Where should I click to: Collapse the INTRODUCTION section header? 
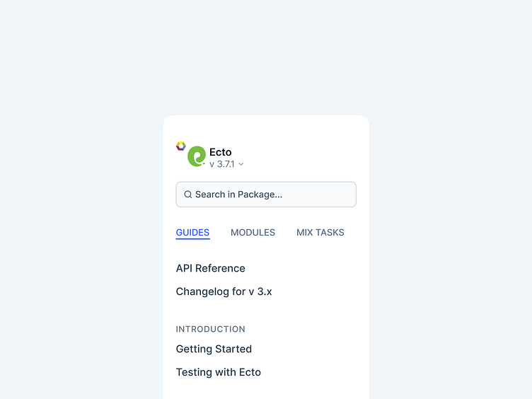click(211, 329)
